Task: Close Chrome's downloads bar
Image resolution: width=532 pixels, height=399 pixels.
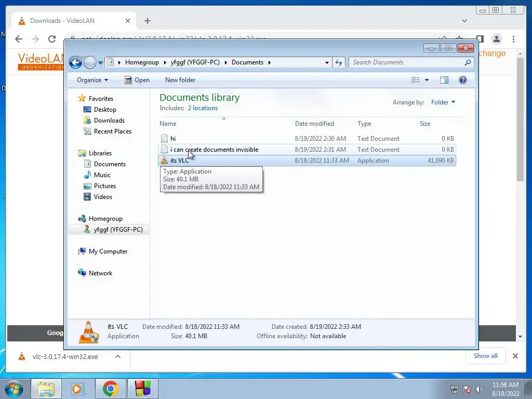Action: point(515,356)
